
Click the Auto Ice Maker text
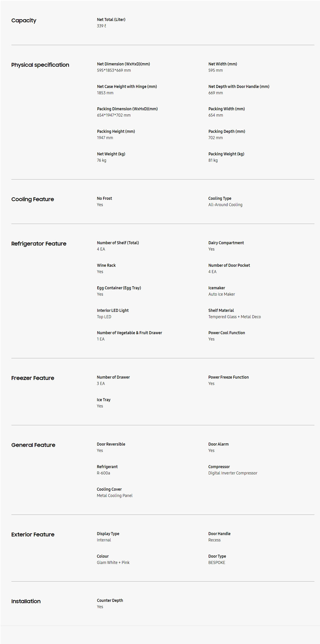tap(221, 294)
